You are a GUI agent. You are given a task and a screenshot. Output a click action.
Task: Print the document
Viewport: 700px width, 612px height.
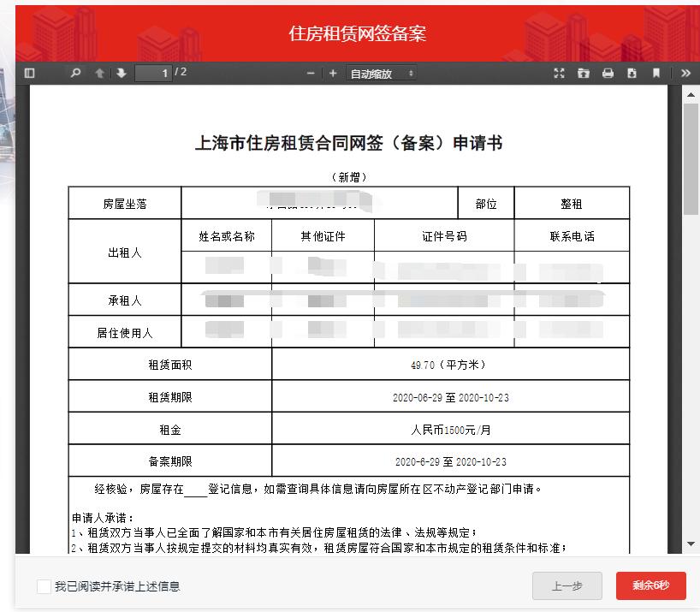click(608, 74)
